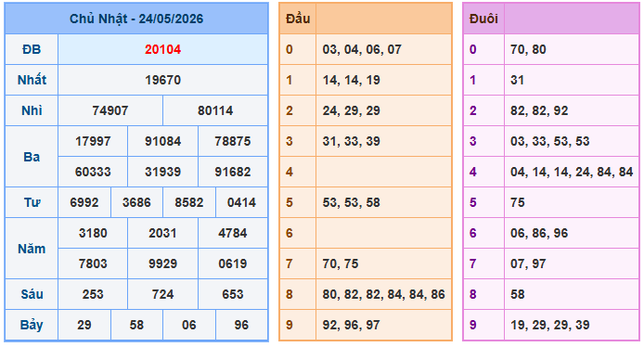Click the Nhì prize number 74907

(x=110, y=110)
